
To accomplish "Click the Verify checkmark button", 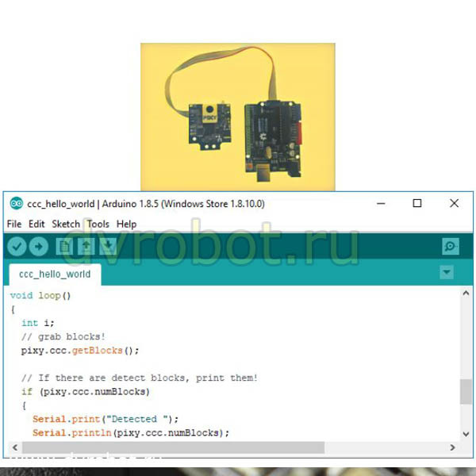I will coord(17,247).
